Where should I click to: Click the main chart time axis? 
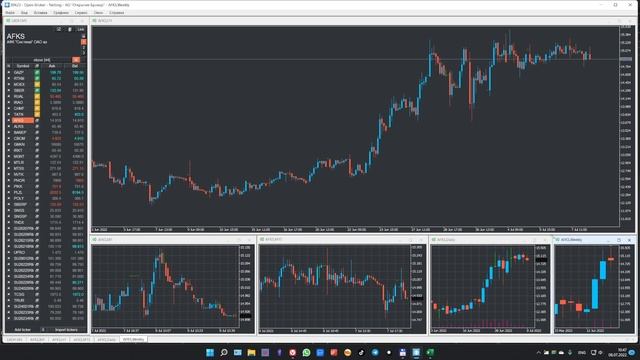(356, 229)
